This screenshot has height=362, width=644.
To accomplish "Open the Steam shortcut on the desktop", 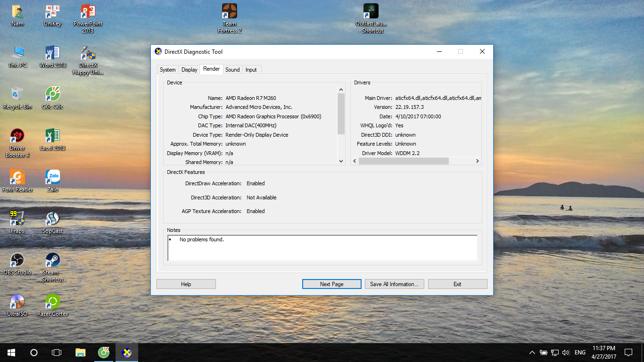I will (52, 268).
